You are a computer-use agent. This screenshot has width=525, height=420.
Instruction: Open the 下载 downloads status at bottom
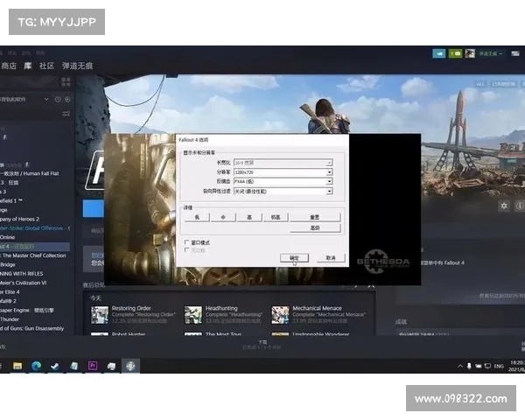[262, 345]
